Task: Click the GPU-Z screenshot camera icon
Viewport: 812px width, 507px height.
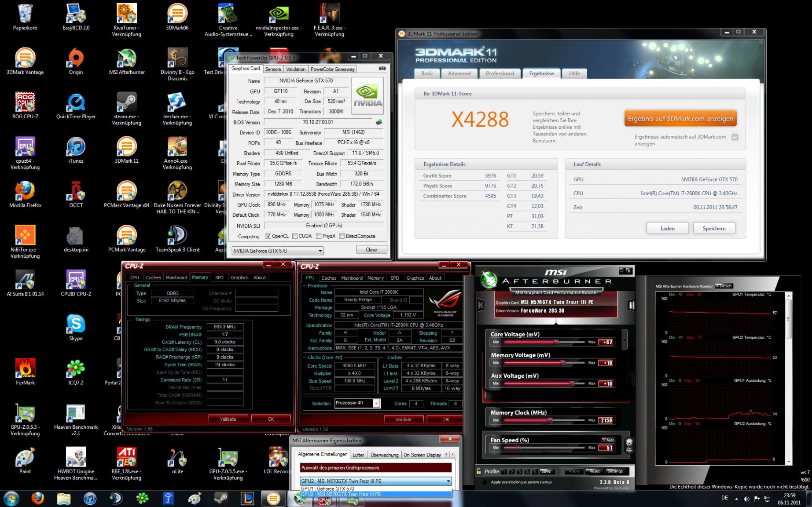Action: tap(382, 69)
